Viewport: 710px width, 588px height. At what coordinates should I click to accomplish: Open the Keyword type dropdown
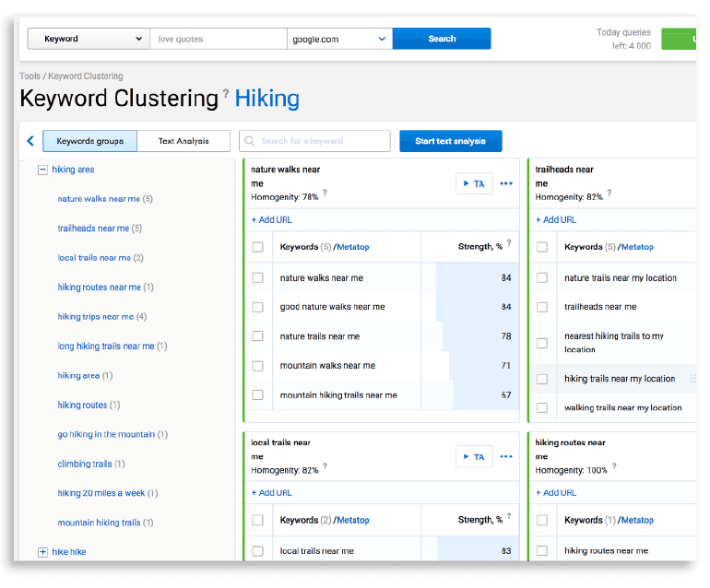(x=88, y=39)
